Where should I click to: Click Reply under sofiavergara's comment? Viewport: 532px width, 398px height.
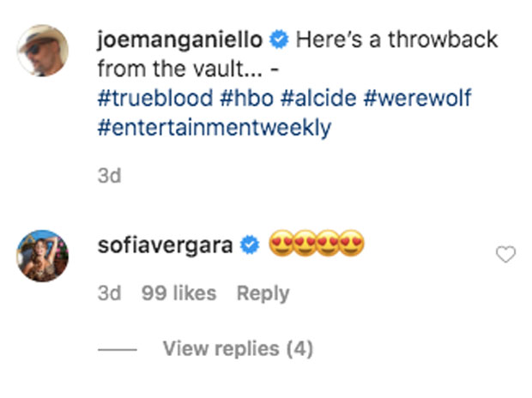click(x=263, y=293)
